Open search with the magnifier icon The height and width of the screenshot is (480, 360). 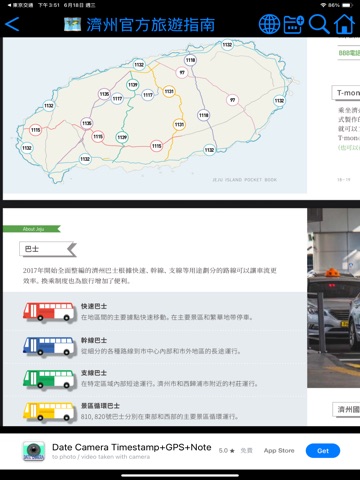point(319,24)
